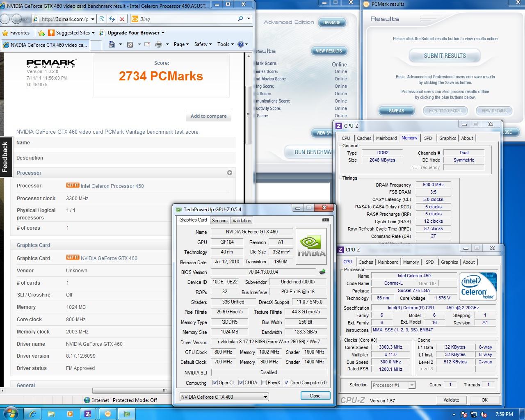Click SAVE AS in PCMark results window
The width and height of the screenshot is (525, 420).
click(396, 111)
